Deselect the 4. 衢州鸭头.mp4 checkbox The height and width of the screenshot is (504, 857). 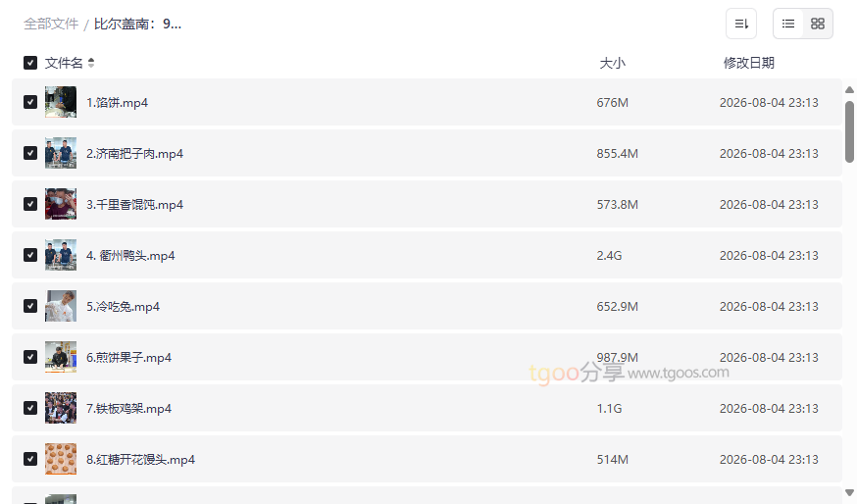(30, 255)
